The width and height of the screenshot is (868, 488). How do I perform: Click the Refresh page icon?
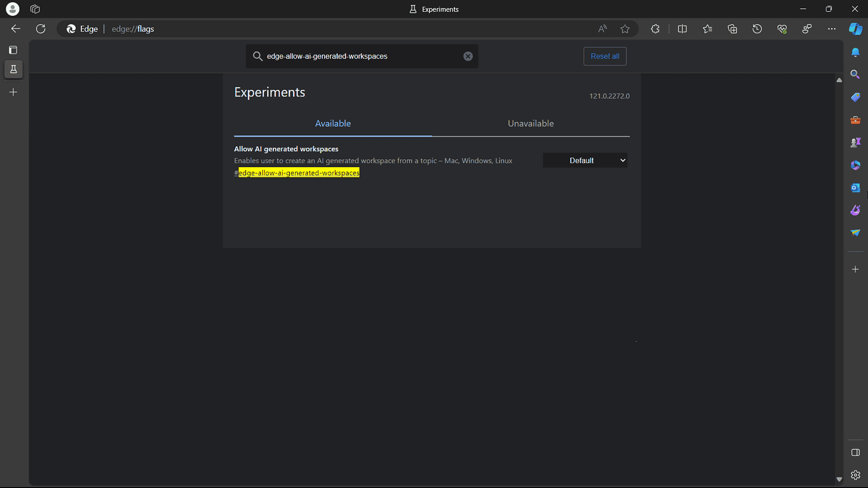(x=41, y=29)
